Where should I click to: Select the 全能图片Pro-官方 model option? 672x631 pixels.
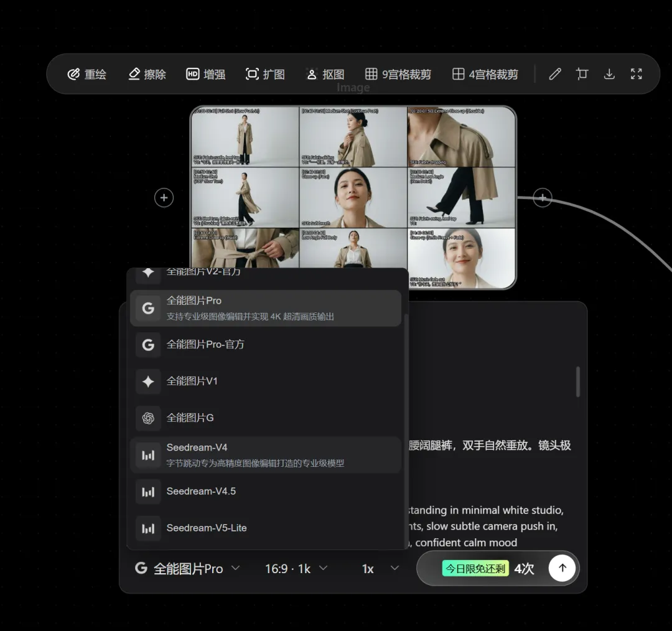coord(266,345)
